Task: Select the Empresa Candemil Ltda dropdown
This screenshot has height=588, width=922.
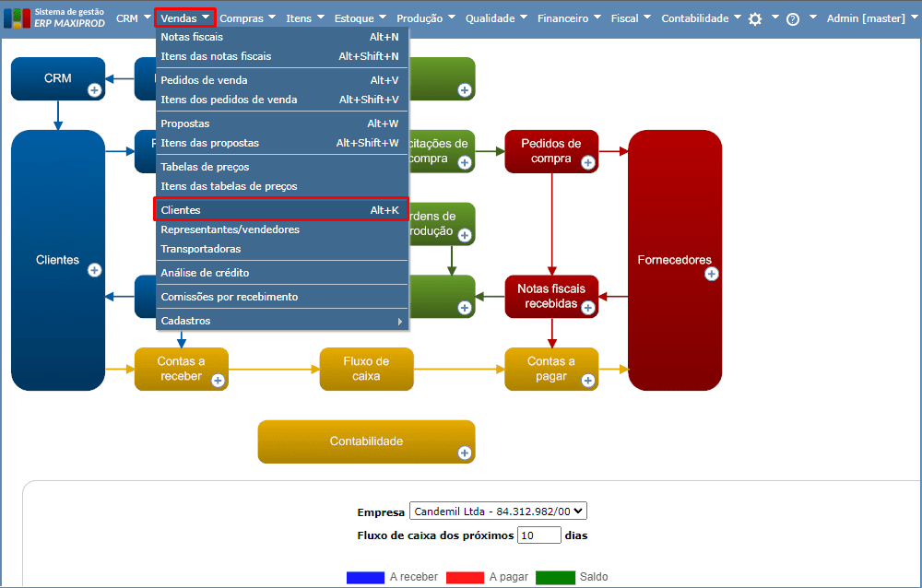Action: pos(498,511)
